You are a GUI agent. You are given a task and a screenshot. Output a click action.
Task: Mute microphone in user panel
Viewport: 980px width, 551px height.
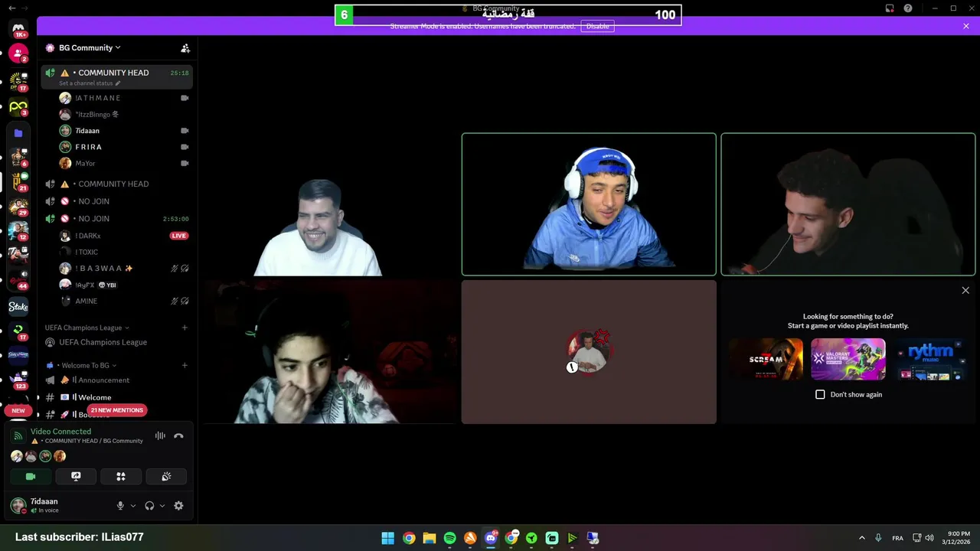120,506
